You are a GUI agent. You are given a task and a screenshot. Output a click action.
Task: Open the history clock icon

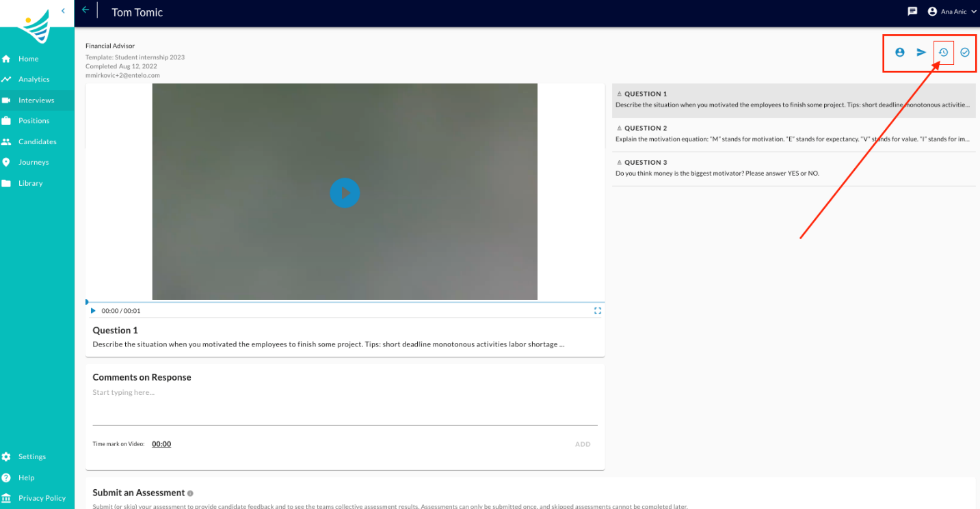pos(944,53)
